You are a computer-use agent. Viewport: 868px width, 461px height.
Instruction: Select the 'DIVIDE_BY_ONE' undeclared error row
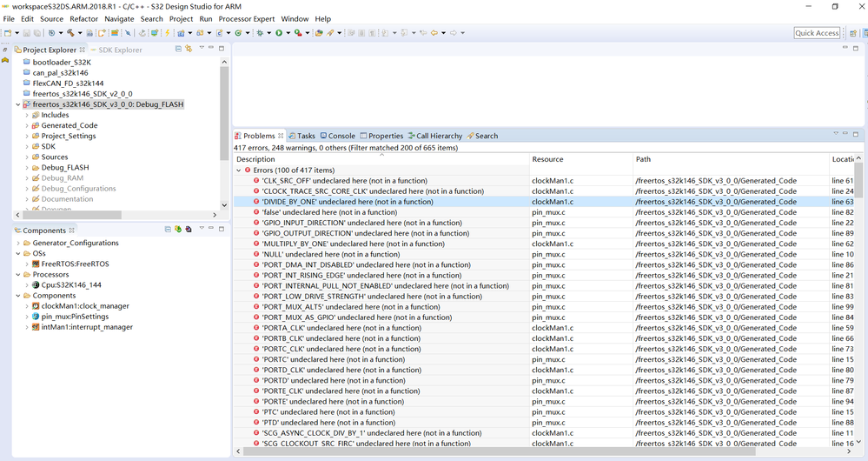545,202
